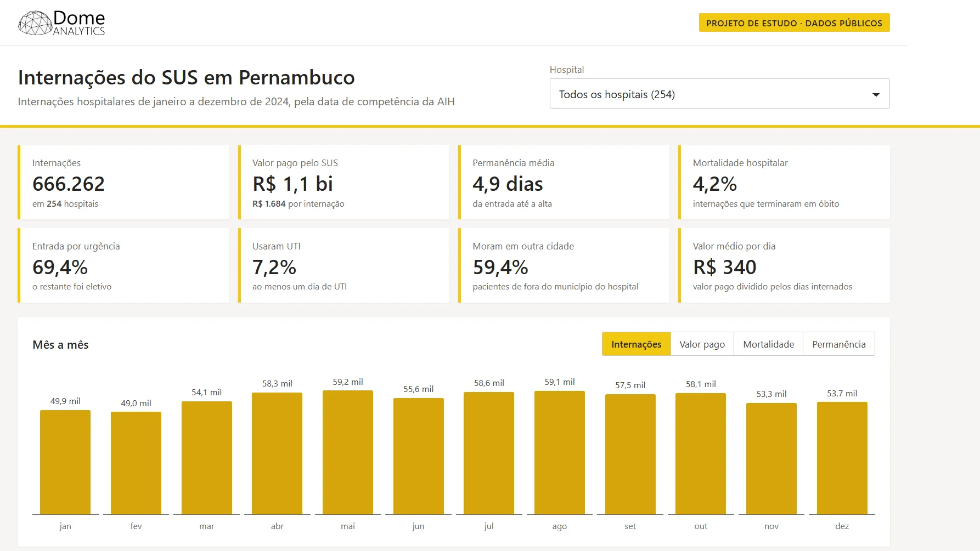Click 'Internações do SUS em Pernambuco' title
980x551 pixels.
[187, 77]
